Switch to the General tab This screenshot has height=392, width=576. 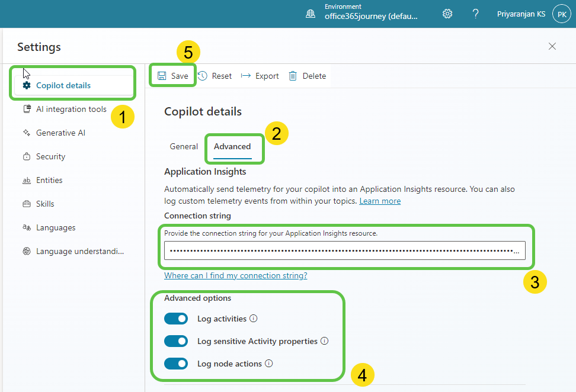pyautogui.click(x=184, y=146)
